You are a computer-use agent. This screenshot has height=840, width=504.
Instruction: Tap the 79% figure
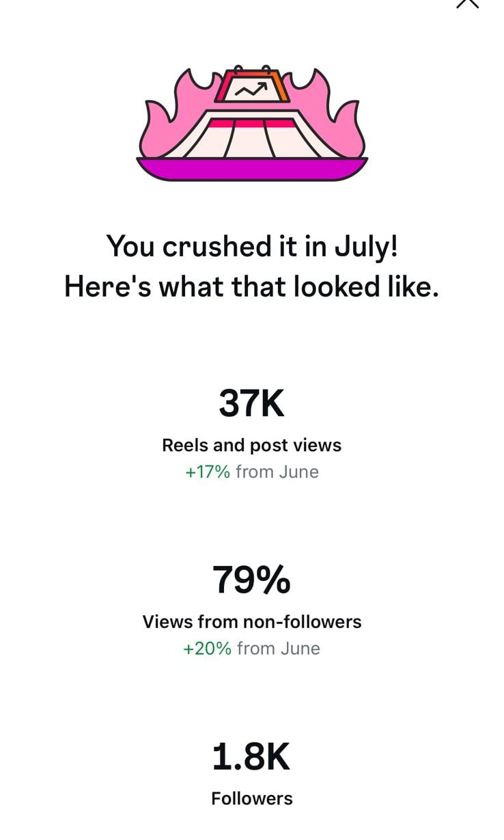(x=252, y=580)
